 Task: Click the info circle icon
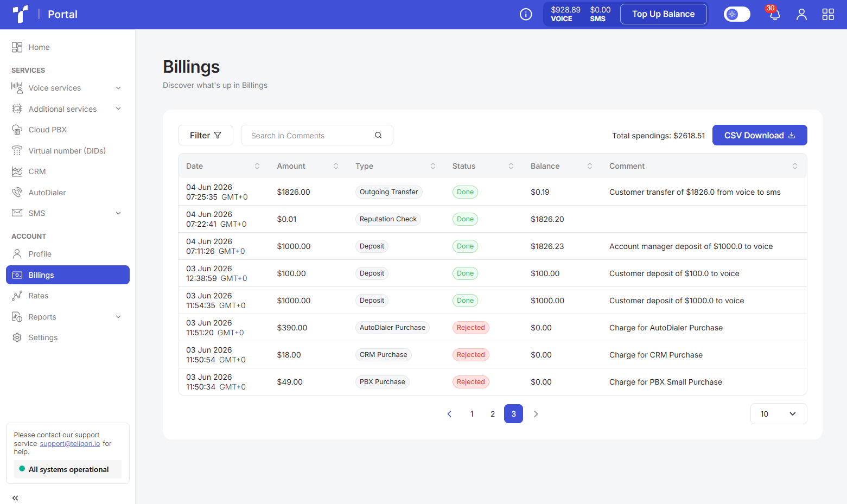(526, 14)
